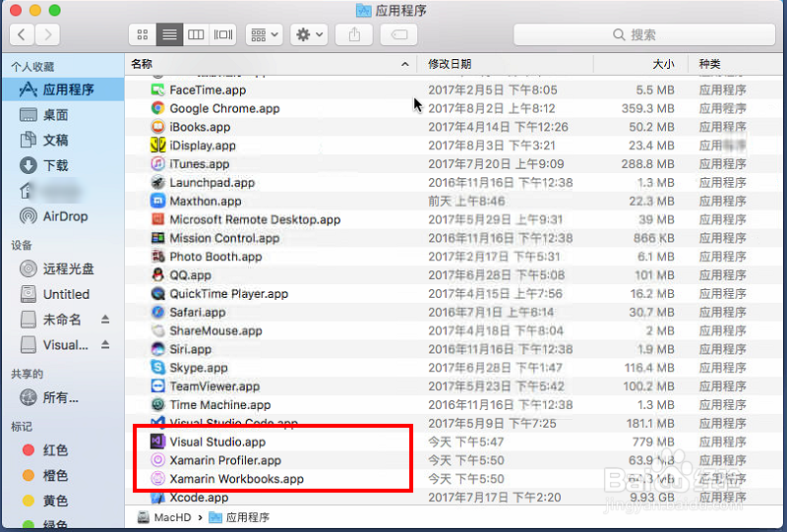Screen dimensions: 787x532
Task: Select the Xamarin Profiler.app icon
Action: (157, 460)
